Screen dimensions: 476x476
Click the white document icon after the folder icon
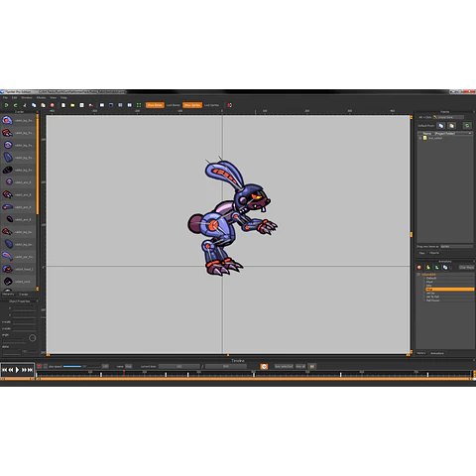(81, 105)
